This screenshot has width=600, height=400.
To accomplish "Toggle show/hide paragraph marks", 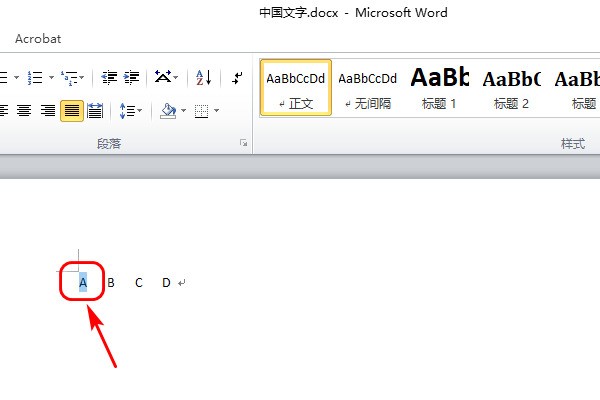I will [x=237, y=78].
